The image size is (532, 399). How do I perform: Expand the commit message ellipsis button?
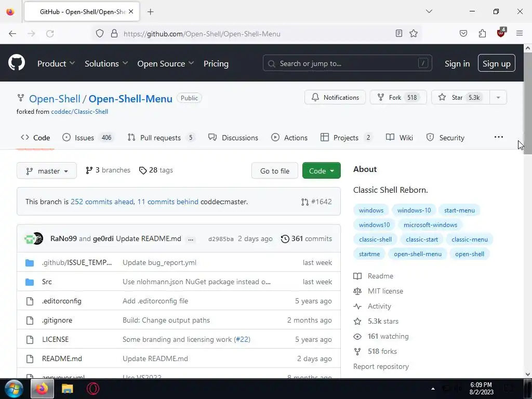tap(191, 239)
